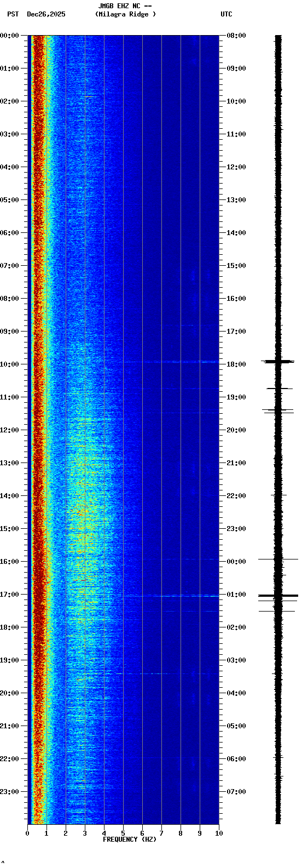The width and height of the screenshot is (302, 868).
Task: Click the 10 Hz frequency tick label
Action: (219, 833)
